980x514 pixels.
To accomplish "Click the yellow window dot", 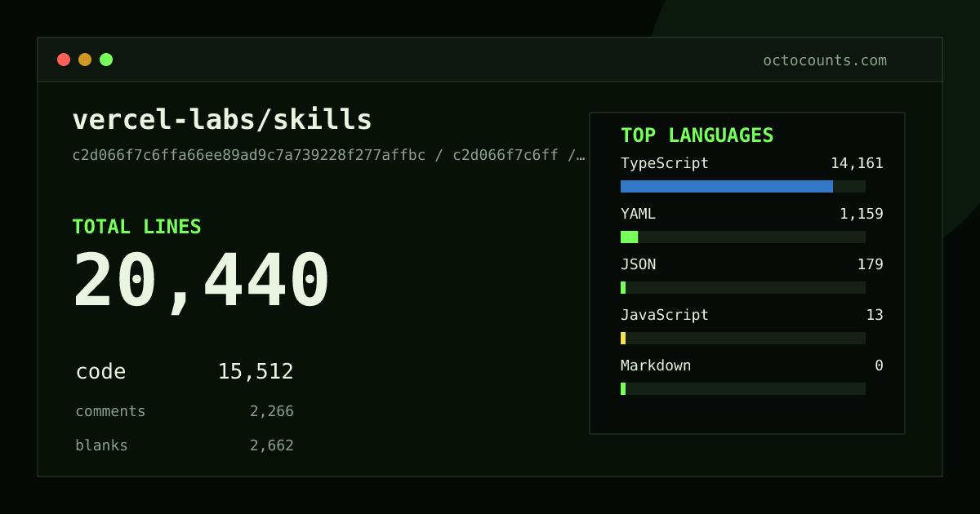I will [x=85, y=60].
